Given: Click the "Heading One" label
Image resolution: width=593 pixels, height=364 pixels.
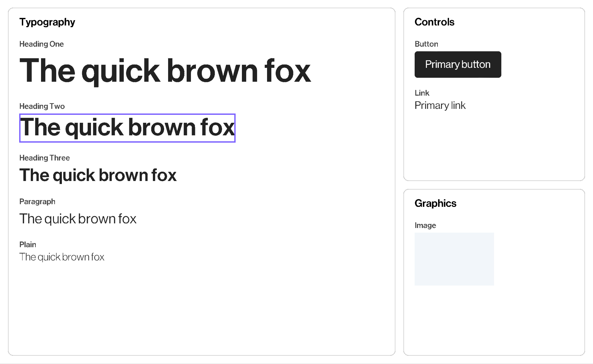Looking at the screenshot, I should pyautogui.click(x=41, y=44).
